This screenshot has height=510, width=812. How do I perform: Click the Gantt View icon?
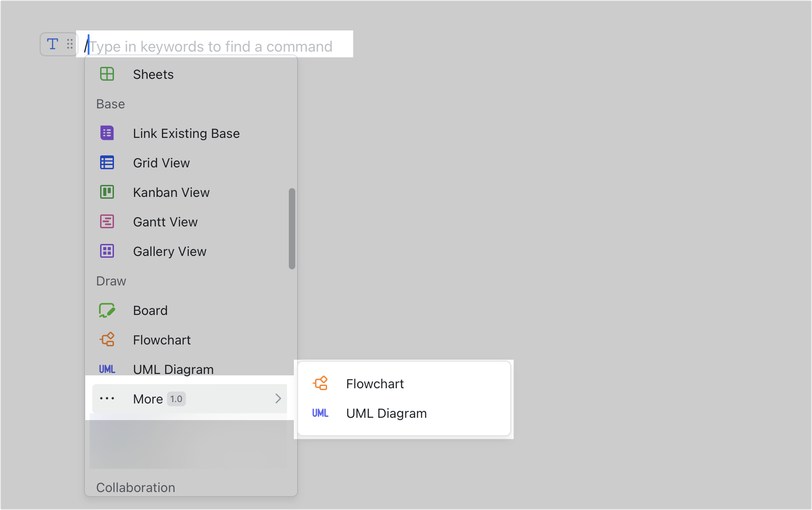pyautogui.click(x=107, y=221)
